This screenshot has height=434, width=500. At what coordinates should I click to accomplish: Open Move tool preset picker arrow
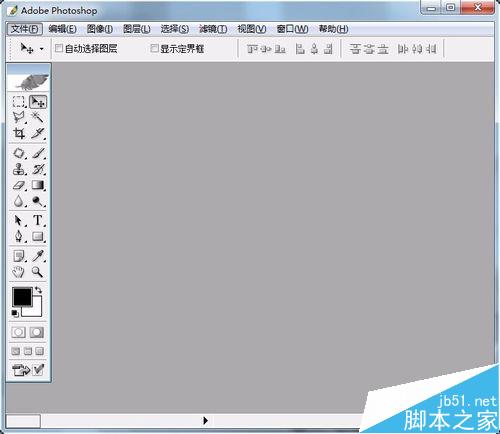point(42,49)
